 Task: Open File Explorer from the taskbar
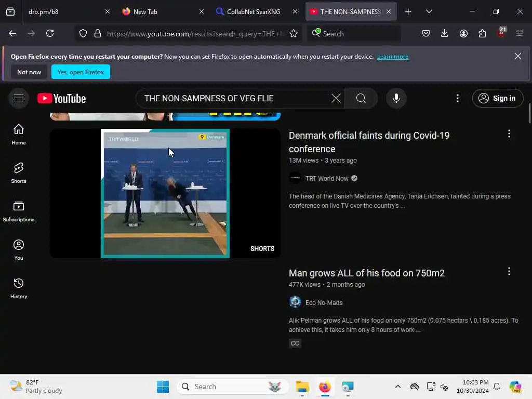[302, 387]
